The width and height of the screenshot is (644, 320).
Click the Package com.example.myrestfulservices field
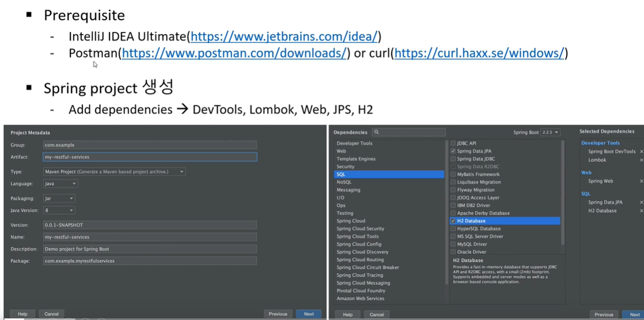pyautogui.click(x=150, y=261)
